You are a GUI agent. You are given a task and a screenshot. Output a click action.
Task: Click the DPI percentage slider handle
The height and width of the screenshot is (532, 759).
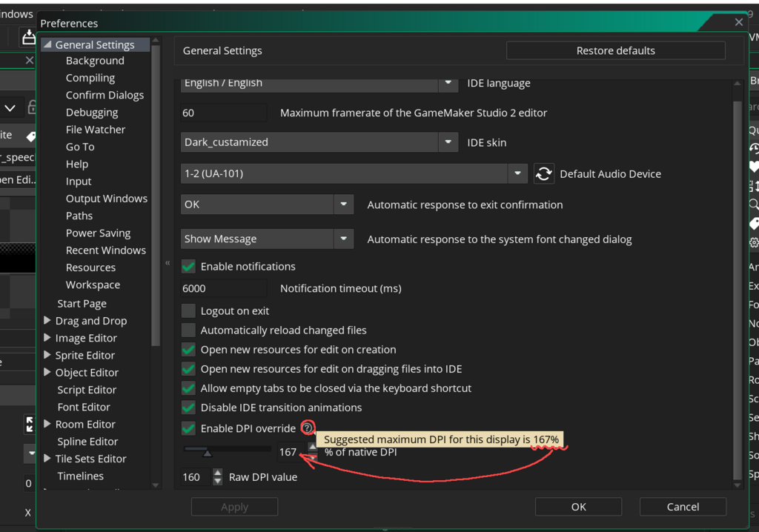tap(208, 452)
